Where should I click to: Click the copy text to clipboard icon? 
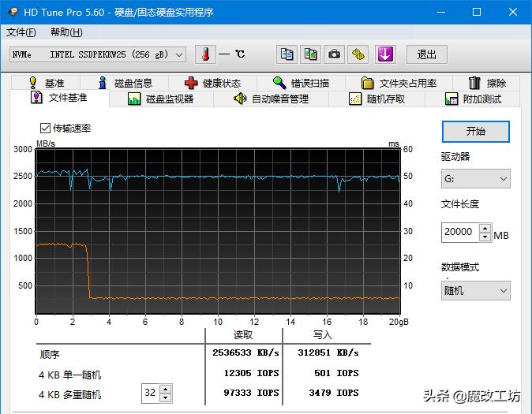coord(287,54)
